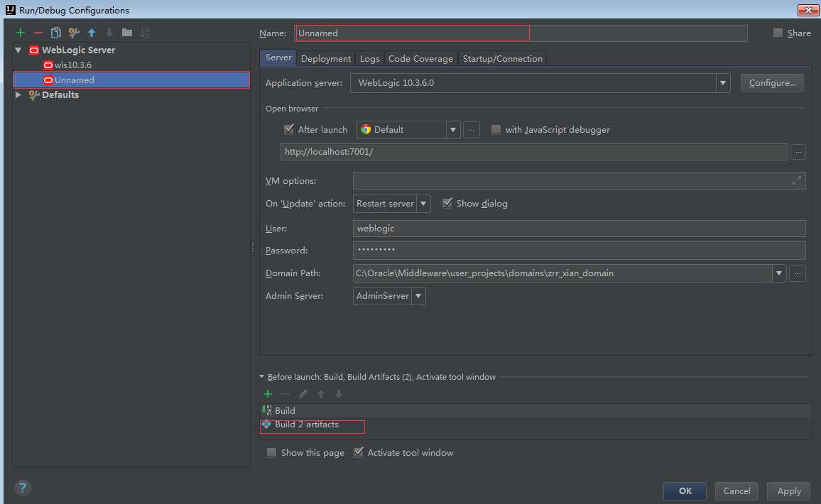Open the Domain Path dropdown
This screenshot has width=821, height=504.
(x=779, y=273)
